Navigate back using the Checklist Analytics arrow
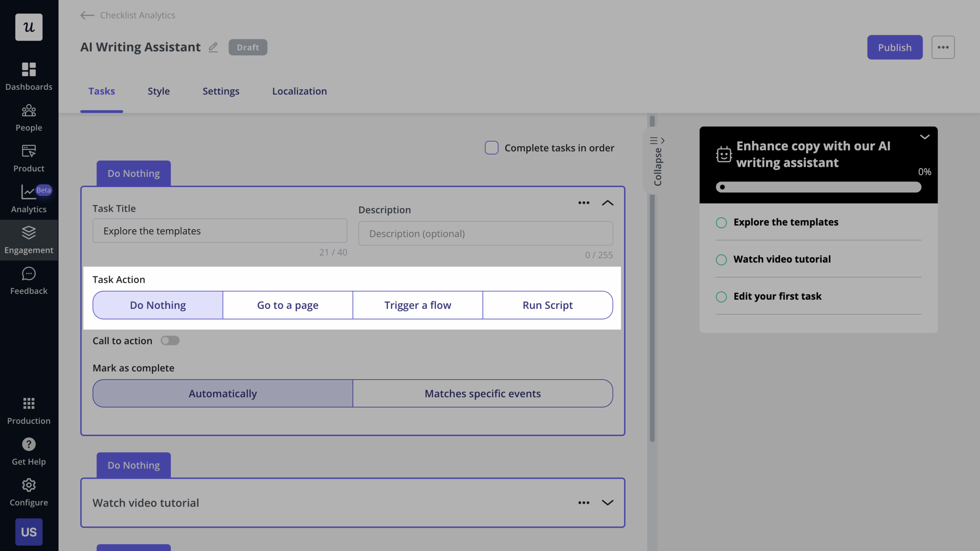Screen dimensions: 980x551 tap(86, 15)
